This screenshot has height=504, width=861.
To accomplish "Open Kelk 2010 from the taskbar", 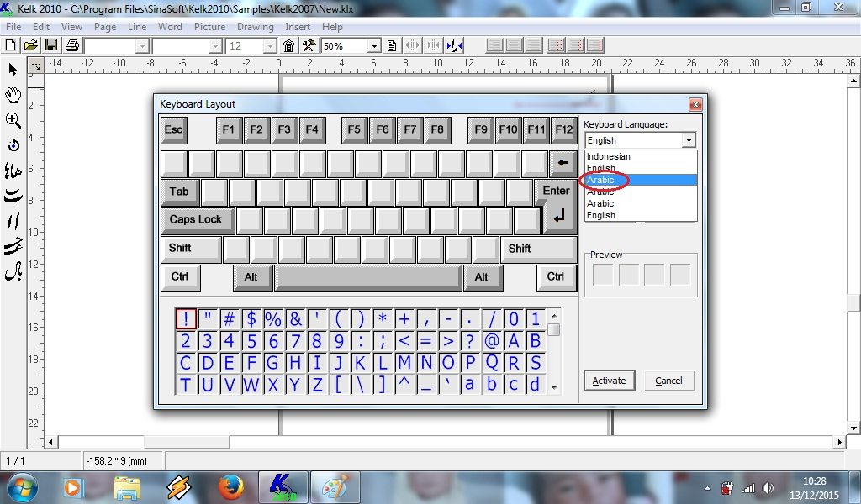I will click(283, 487).
